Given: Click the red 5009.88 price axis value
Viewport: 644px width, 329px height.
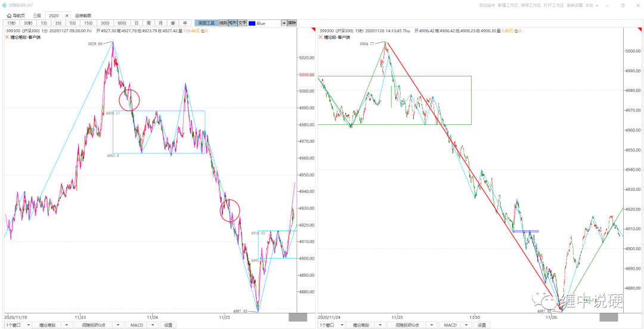Looking at the screenshot, I should tap(306, 75).
